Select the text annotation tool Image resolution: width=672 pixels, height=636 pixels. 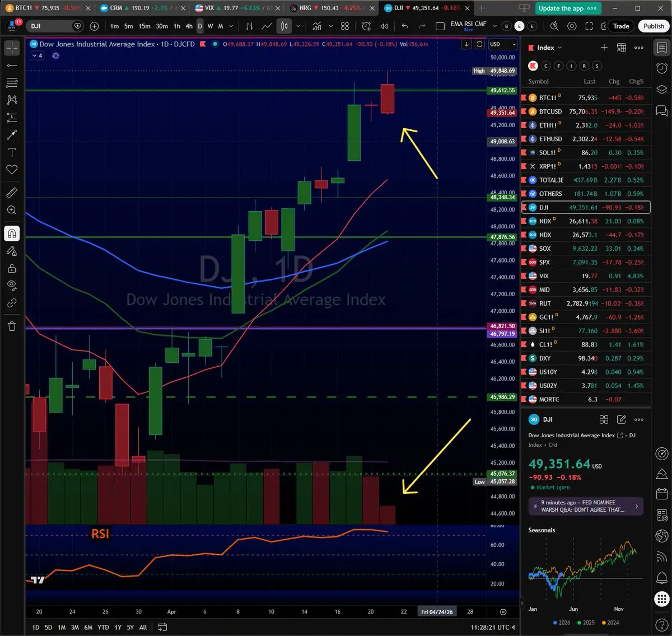click(12, 152)
